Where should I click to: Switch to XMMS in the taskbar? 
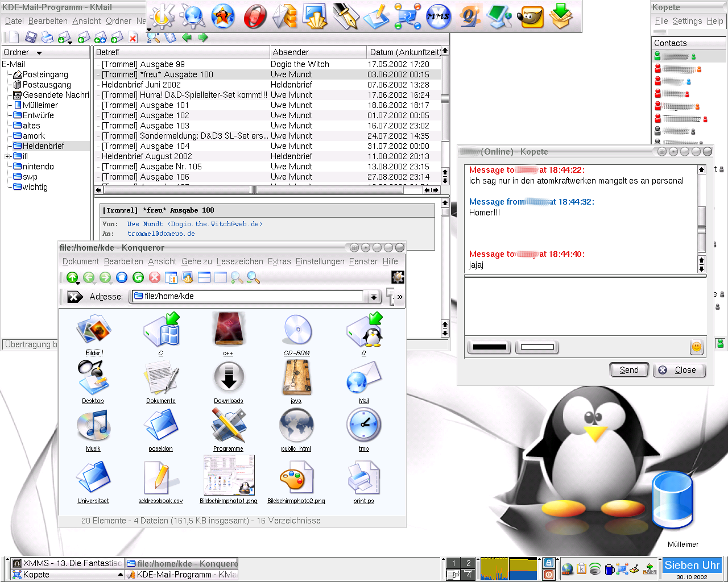67,563
